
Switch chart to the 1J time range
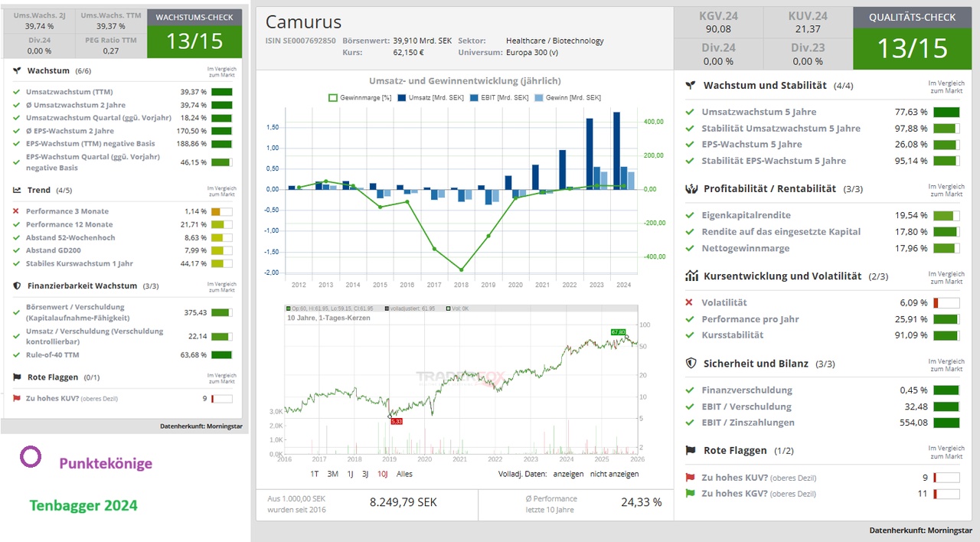tap(351, 474)
